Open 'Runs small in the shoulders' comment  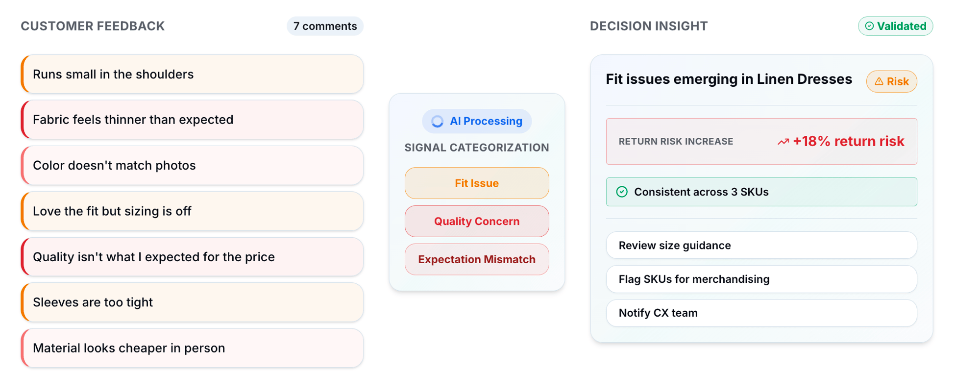(x=192, y=74)
